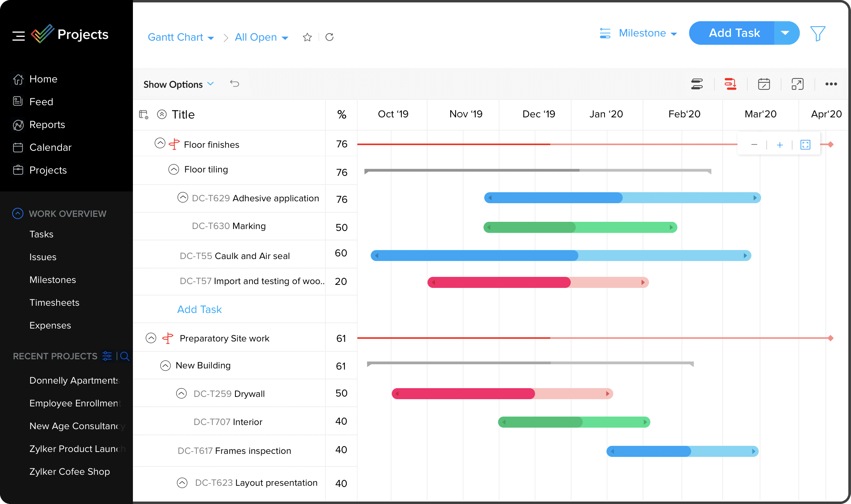Viewport: 851px width, 504px height.
Task: Click the filter funnel icon
Action: click(x=818, y=33)
